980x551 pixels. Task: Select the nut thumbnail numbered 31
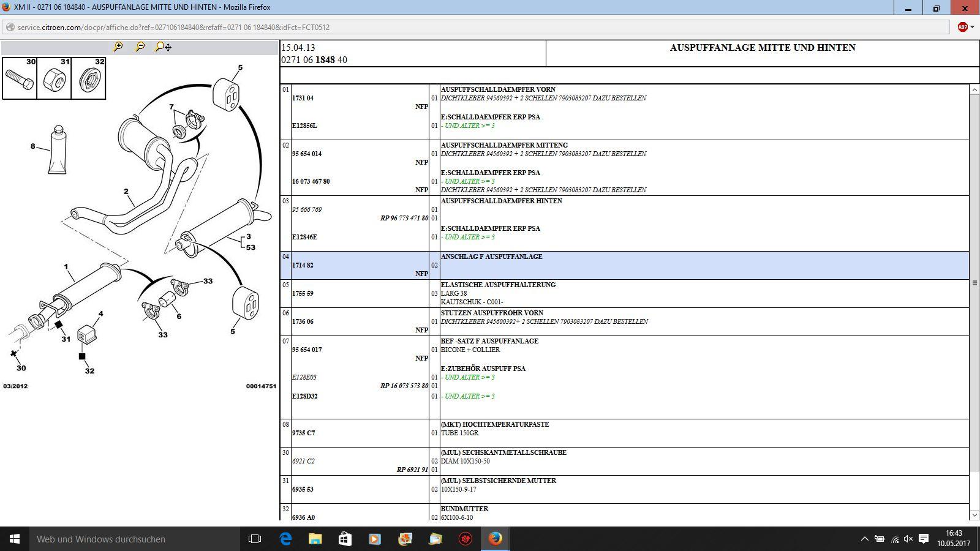point(54,78)
